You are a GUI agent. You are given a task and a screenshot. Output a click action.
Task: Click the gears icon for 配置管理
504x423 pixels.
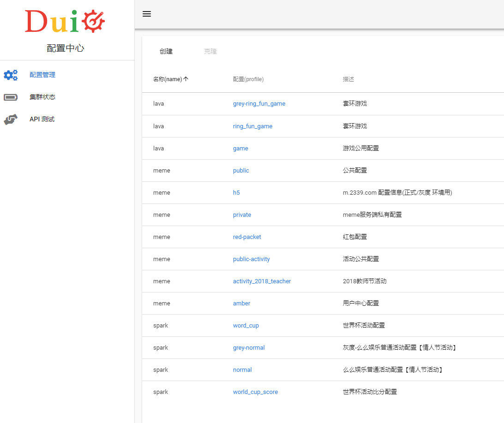11,75
